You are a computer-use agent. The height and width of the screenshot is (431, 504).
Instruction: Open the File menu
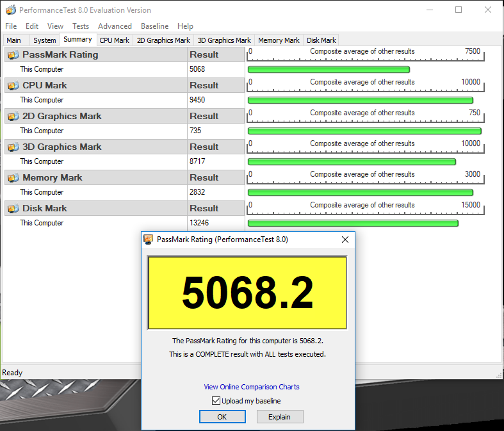tap(11, 26)
